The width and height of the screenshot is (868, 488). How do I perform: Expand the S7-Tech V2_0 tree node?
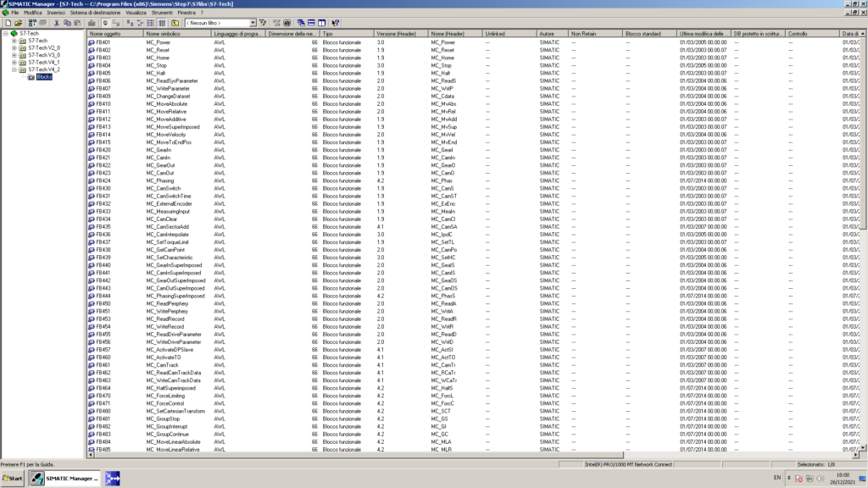click(14, 47)
